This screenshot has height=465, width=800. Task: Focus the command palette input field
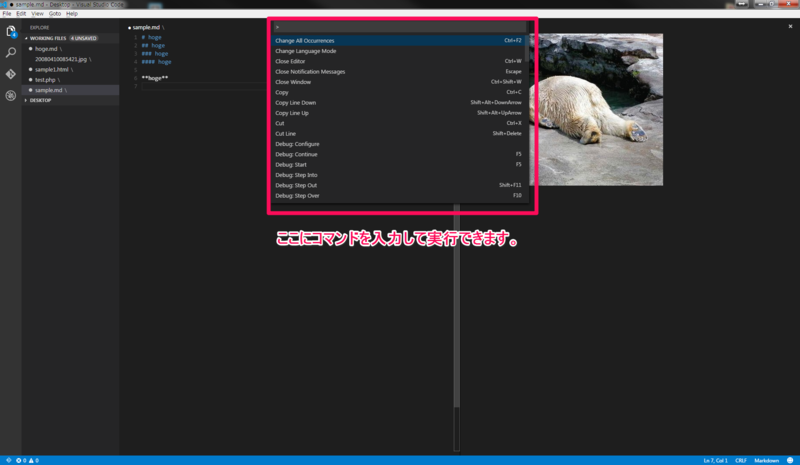pos(400,27)
